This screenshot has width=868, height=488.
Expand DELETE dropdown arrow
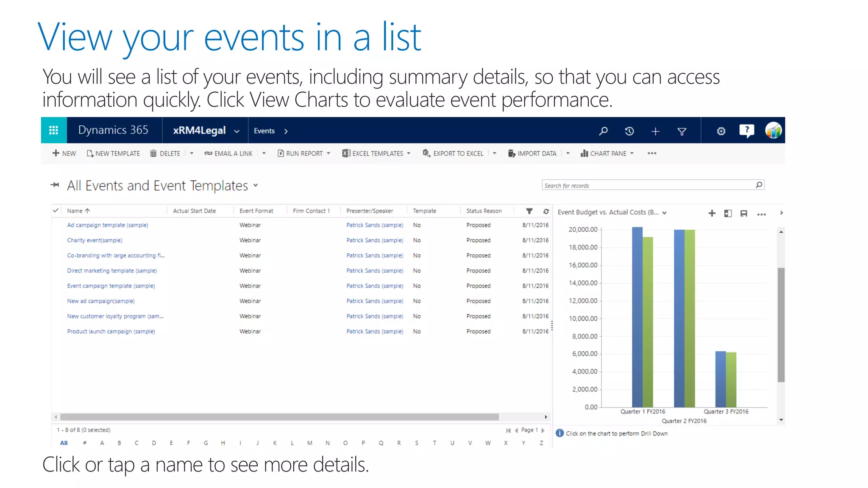192,153
